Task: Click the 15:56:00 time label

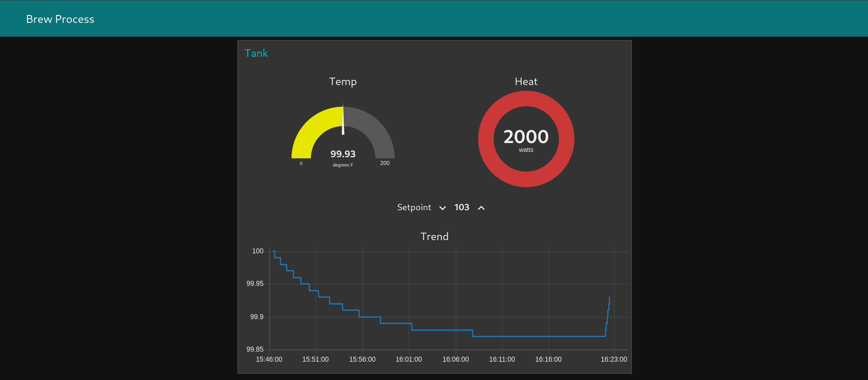Action: click(x=362, y=359)
